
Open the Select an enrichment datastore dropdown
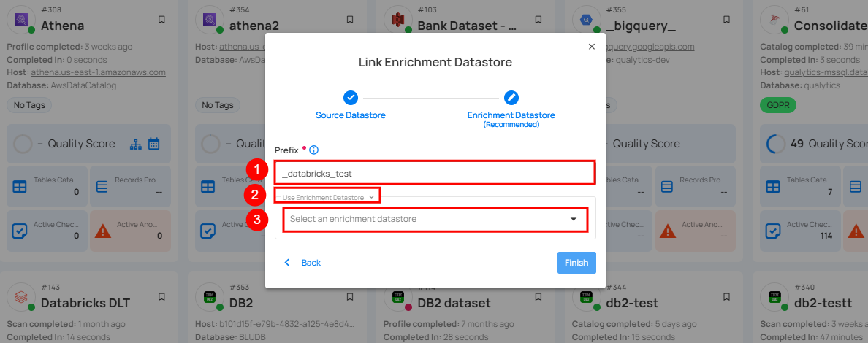pos(435,219)
